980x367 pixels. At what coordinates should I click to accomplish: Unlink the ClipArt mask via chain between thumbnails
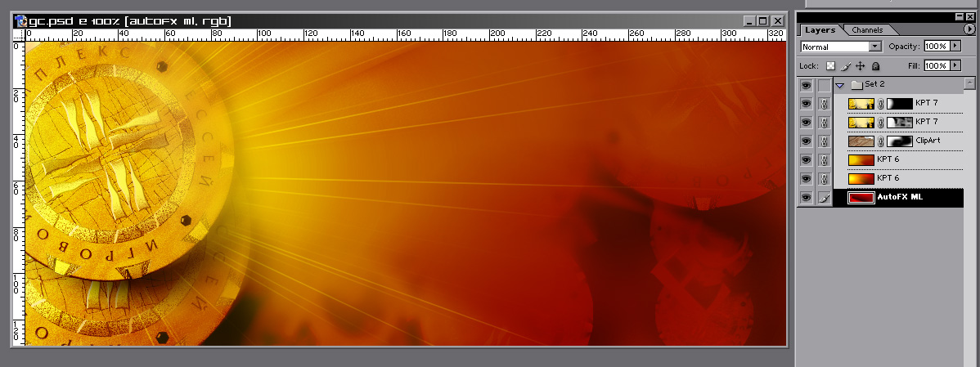pos(880,141)
